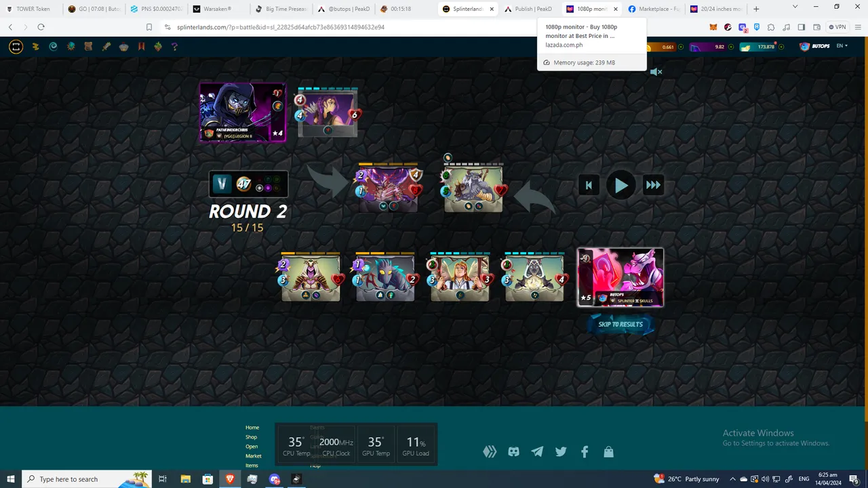Open the Twitter link in footer
868x488 pixels.
click(561, 451)
